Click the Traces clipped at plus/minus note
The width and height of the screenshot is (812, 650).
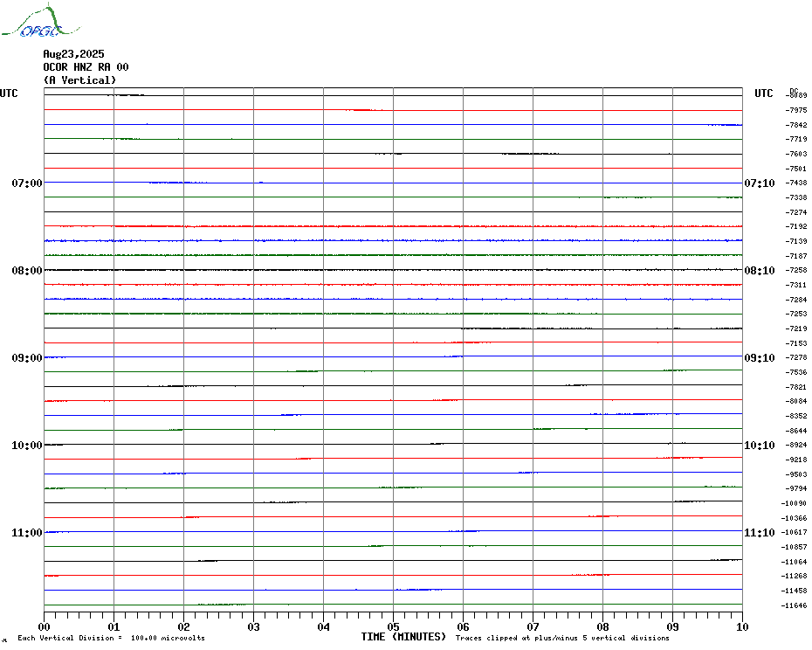tap(562, 638)
